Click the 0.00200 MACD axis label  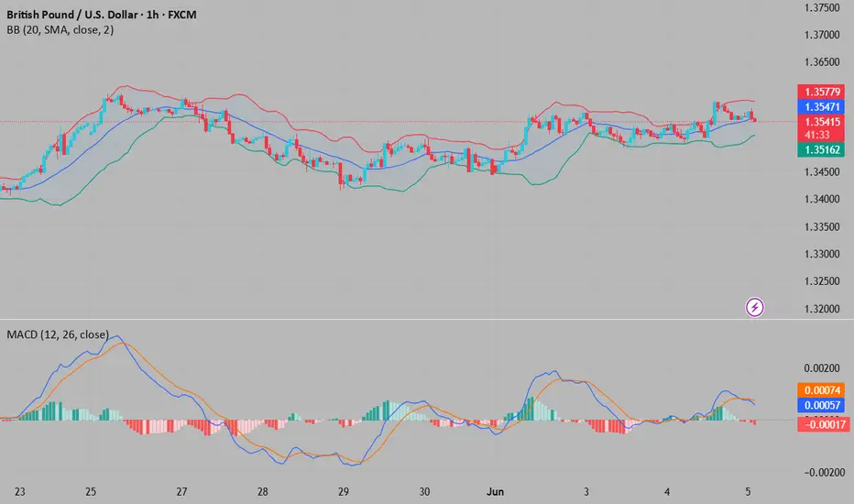click(x=822, y=369)
